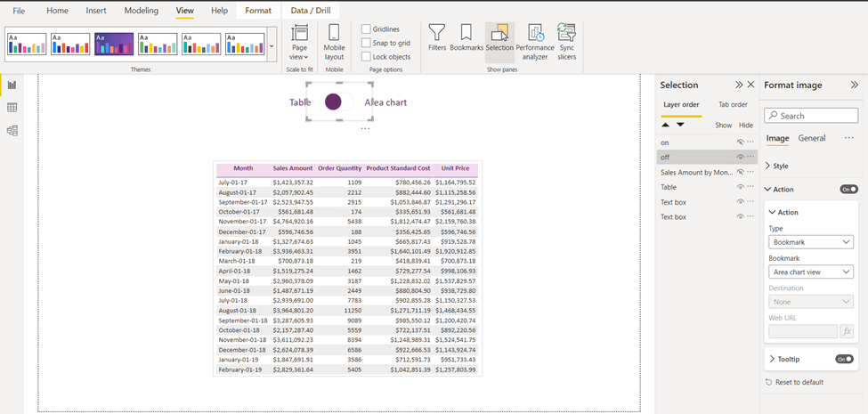Switch to Tab order tab
Viewport: 868px width, 414px height.
(733, 105)
